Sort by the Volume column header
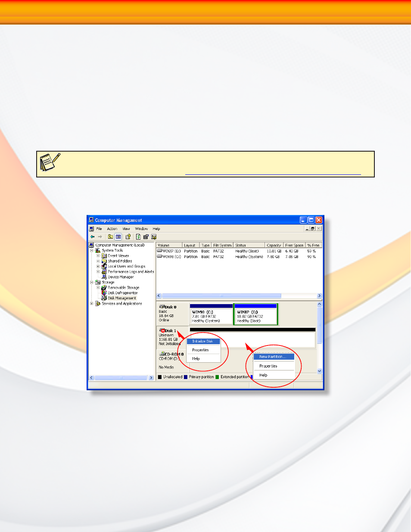Screen dimensions: 411x532 (x=169, y=245)
